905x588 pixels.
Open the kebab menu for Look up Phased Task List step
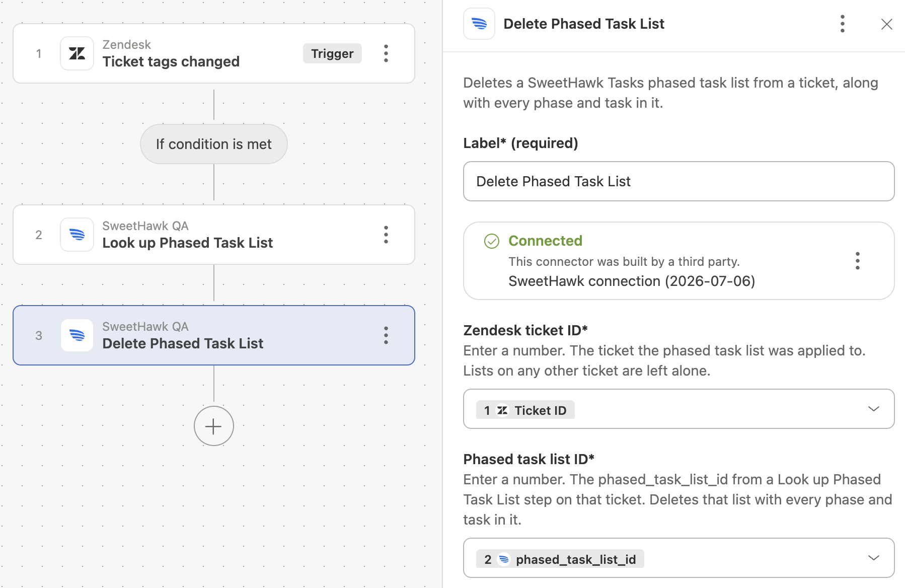click(386, 235)
